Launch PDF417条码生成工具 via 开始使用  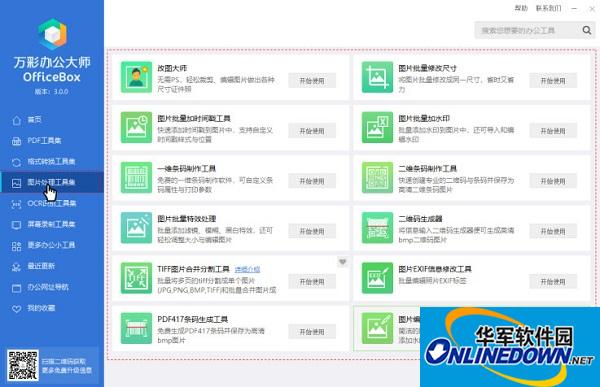pyautogui.click(x=312, y=332)
